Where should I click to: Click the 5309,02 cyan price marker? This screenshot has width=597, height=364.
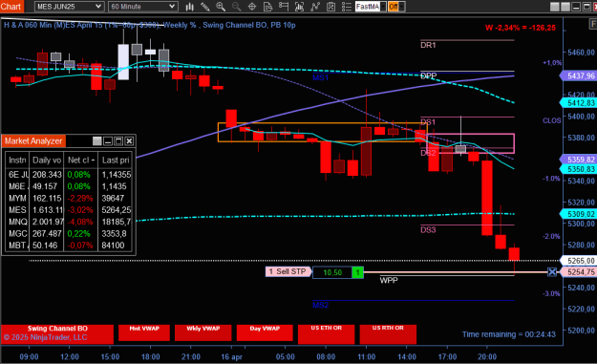pos(579,214)
